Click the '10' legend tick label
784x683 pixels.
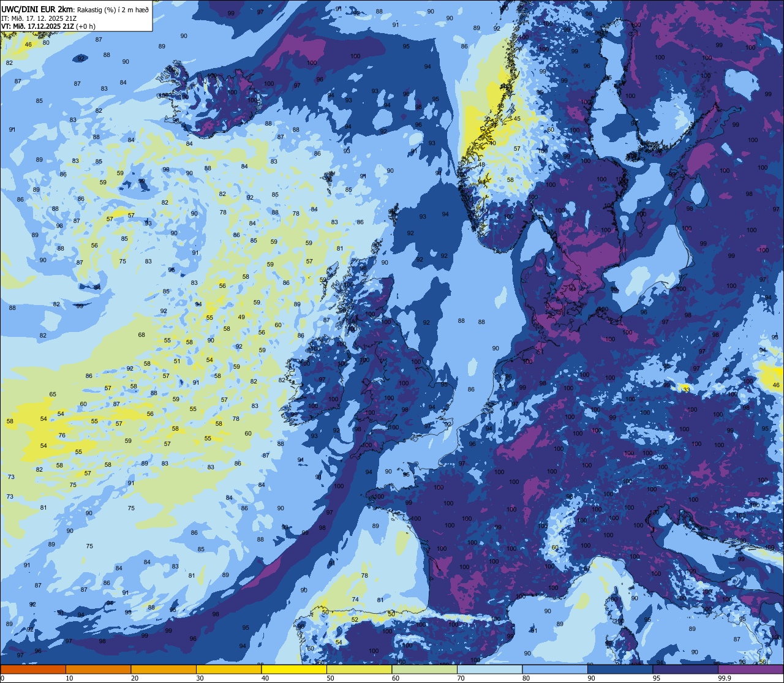(x=69, y=678)
